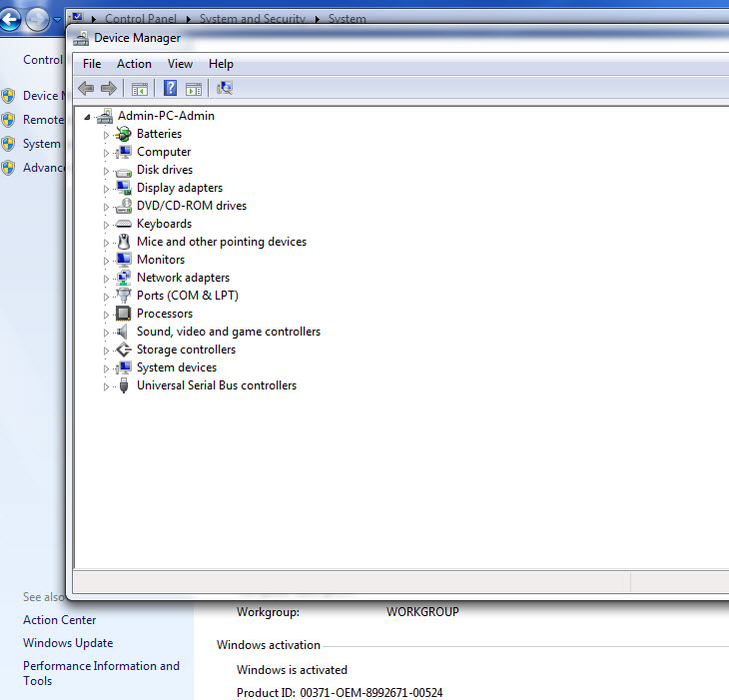Select the Ports (COM & LPT) item
The image size is (729, 700).
pos(187,296)
